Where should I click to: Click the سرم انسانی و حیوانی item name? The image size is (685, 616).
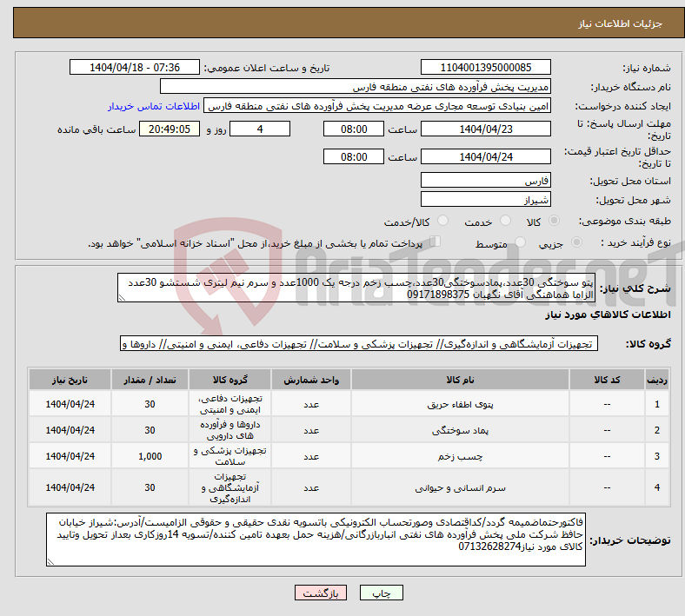(x=460, y=487)
